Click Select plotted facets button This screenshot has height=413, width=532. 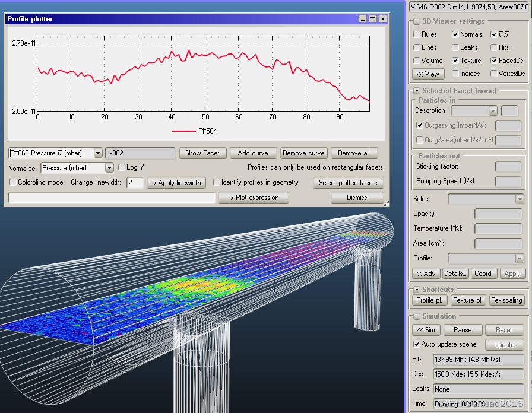click(x=348, y=183)
